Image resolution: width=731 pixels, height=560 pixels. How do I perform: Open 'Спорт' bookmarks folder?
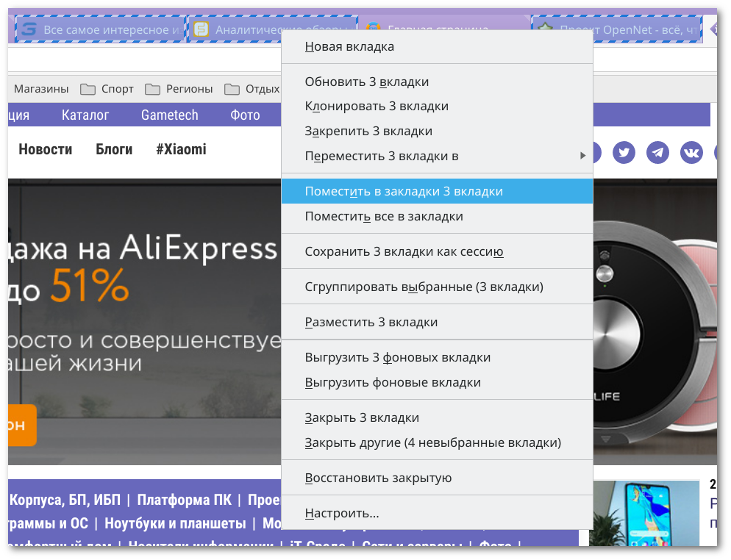coord(107,88)
